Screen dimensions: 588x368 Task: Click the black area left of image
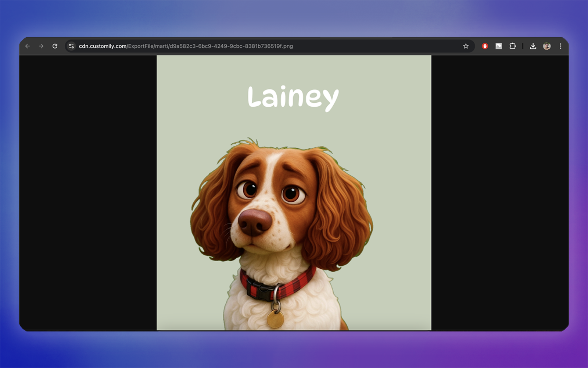coord(88,191)
